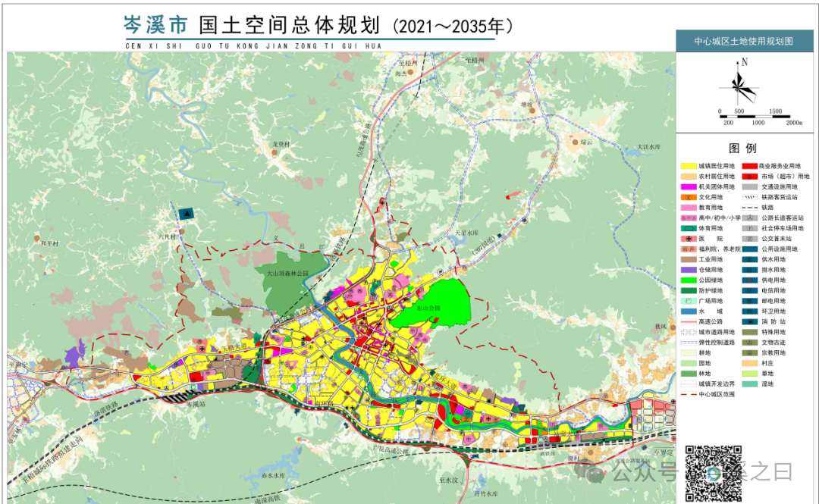This screenshot has width=819, height=504.
Task: Click the north arrow compass symbol
Action: tap(739, 83)
